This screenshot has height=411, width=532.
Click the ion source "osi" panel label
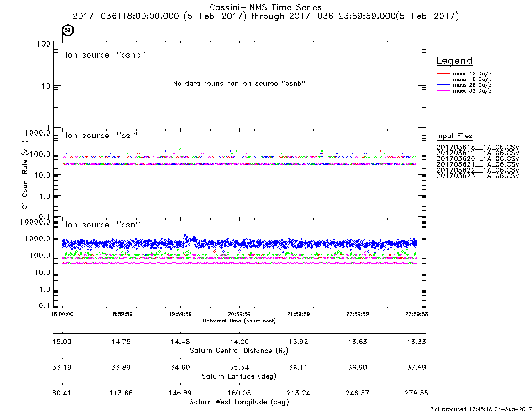pos(101,136)
